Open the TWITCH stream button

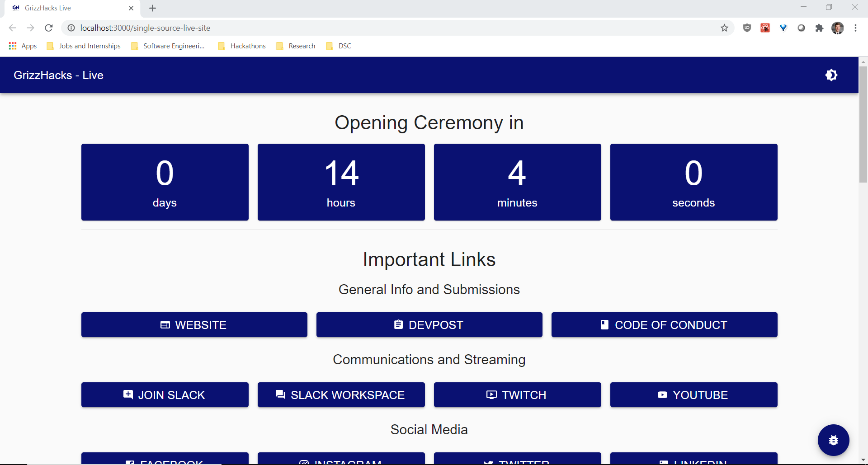click(x=518, y=395)
